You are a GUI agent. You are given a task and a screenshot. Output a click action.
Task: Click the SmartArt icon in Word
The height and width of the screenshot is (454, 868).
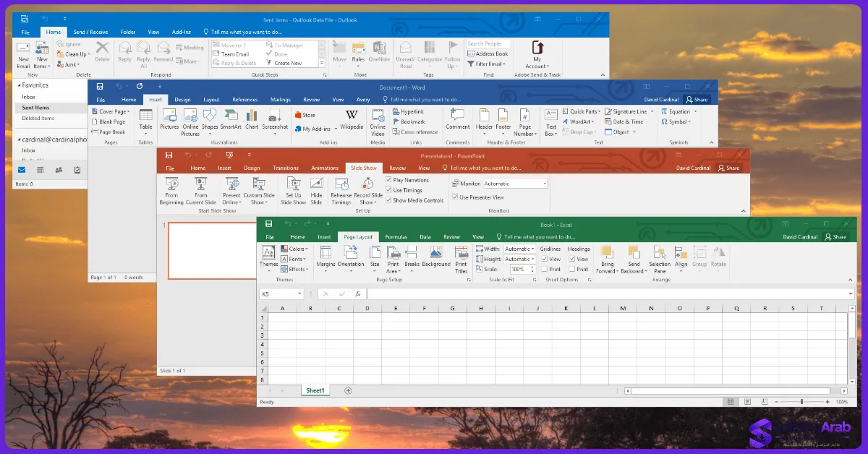coord(231,119)
